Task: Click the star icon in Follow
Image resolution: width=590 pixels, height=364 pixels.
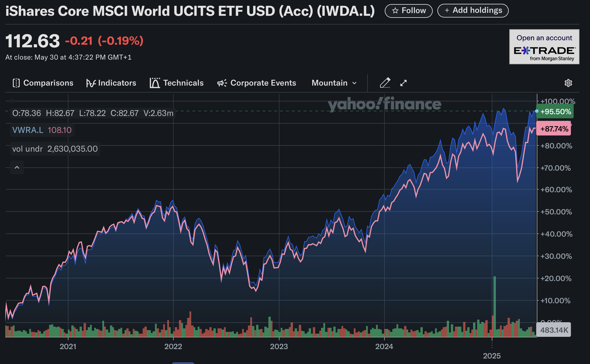Action: pos(395,11)
